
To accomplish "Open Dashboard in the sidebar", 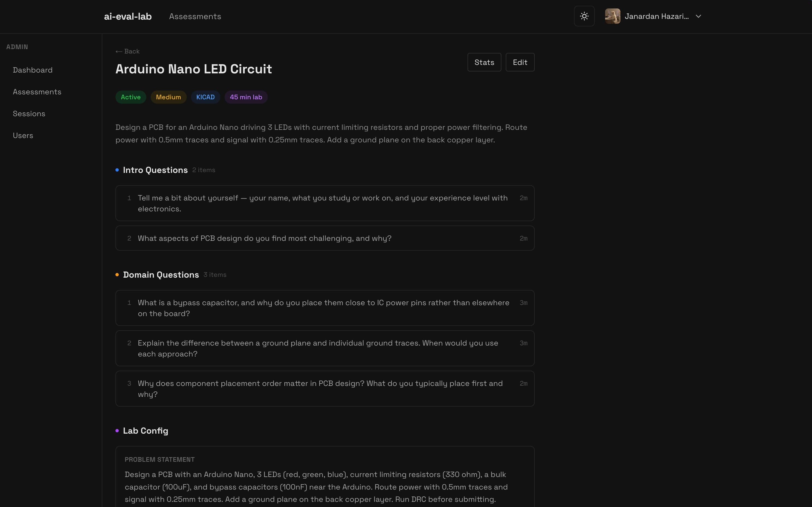I will pyautogui.click(x=32, y=70).
